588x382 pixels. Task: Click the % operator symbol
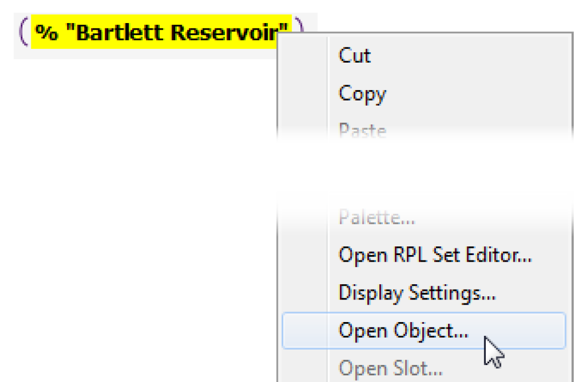pyautogui.click(x=46, y=32)
